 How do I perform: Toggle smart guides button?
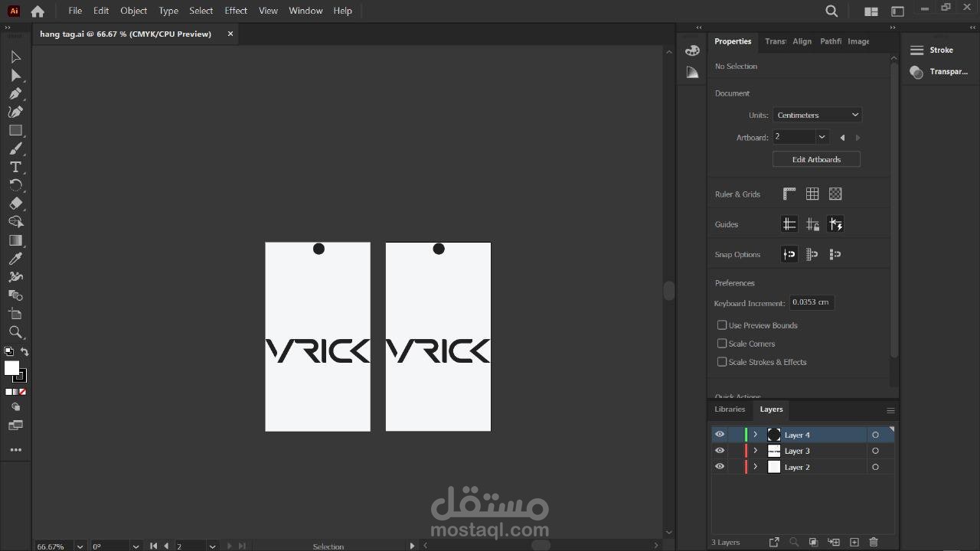(x=835, y=224)
